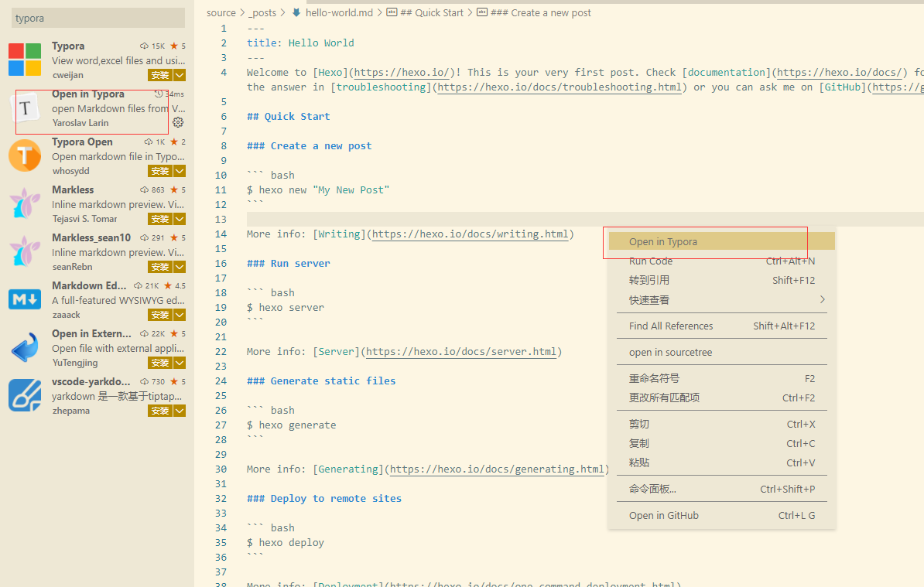The height and width of the screenshot is (587, 924).
Task: Open 命令面板... from context menu
Action: tap(722, 489)
